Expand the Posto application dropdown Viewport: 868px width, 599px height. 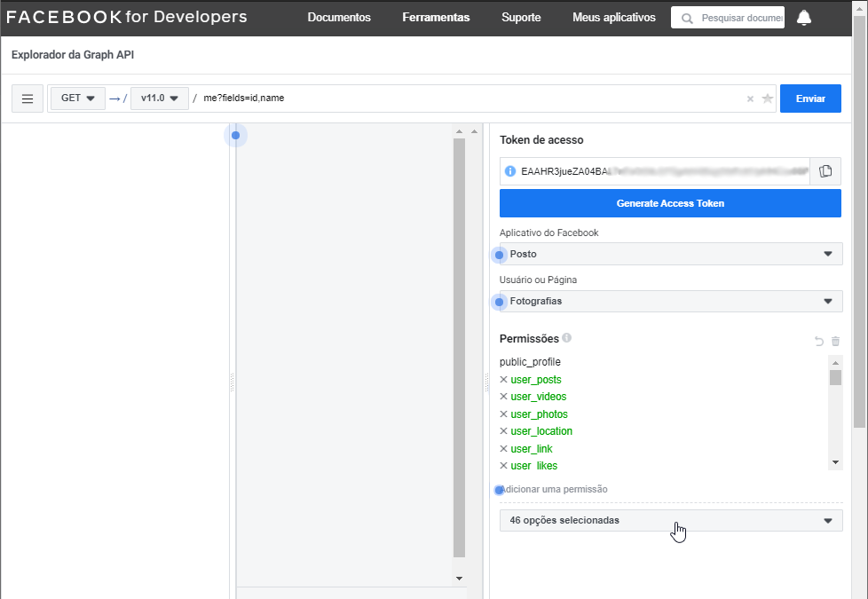click(x=671, y=254)
